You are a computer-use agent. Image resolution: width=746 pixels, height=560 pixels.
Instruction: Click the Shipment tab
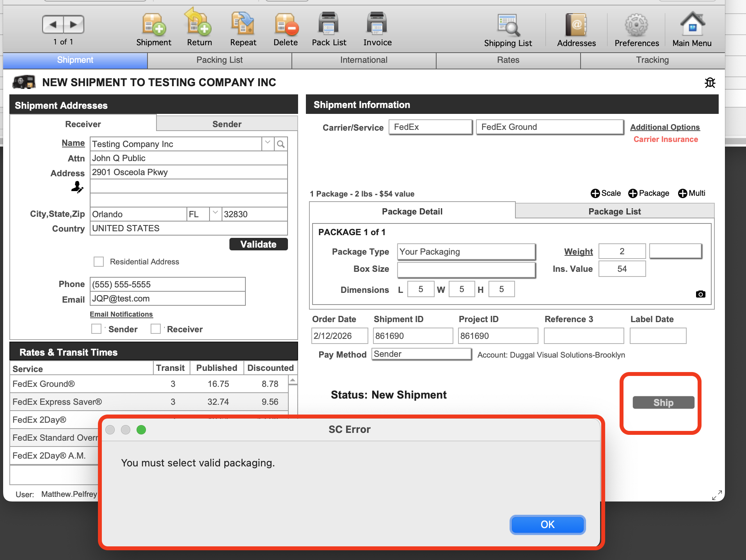click(x=75, y=60)
